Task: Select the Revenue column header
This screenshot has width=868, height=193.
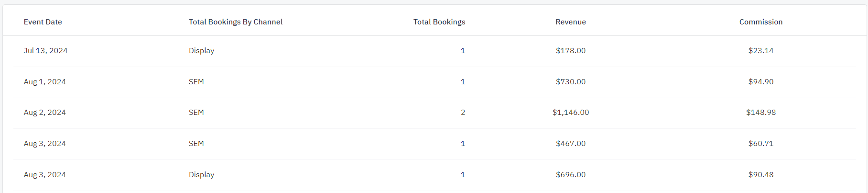Action: coord(570,22)
